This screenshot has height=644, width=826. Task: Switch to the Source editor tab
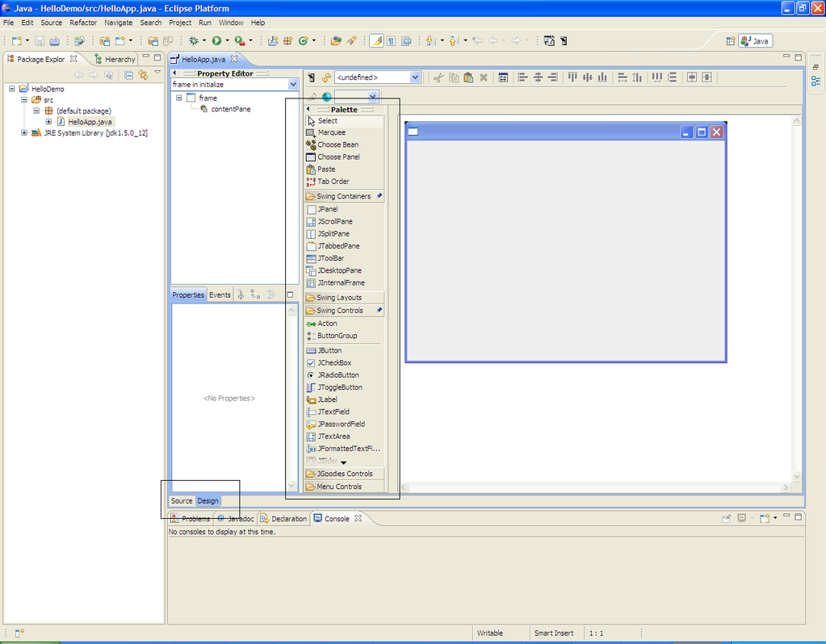click(x=182, y=501)
